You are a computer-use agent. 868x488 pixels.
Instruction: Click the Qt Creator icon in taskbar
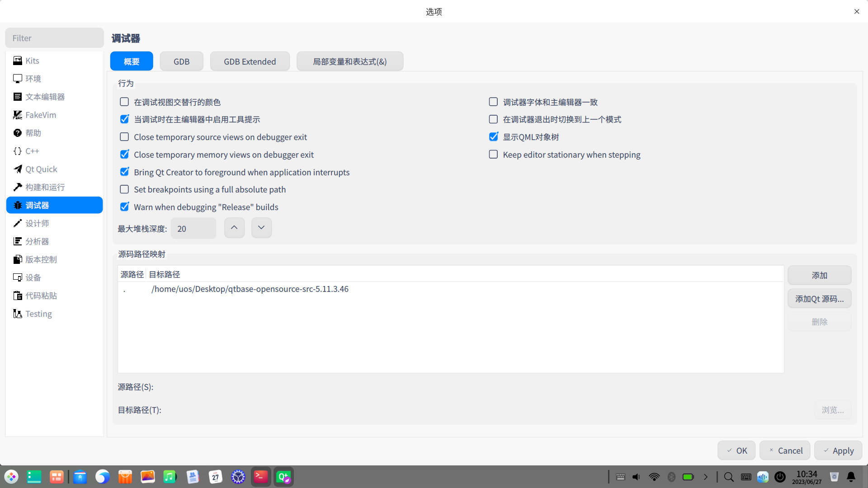click(x=283, y=477)
